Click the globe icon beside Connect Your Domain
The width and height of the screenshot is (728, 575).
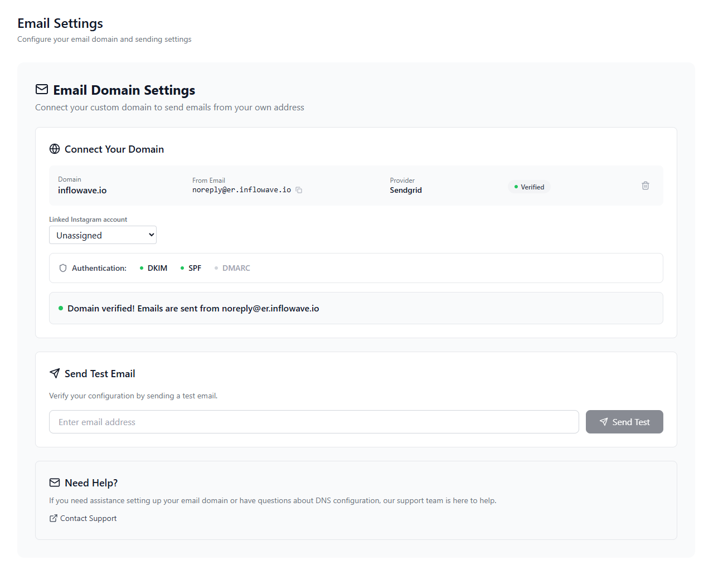click(x=54, y=149)
